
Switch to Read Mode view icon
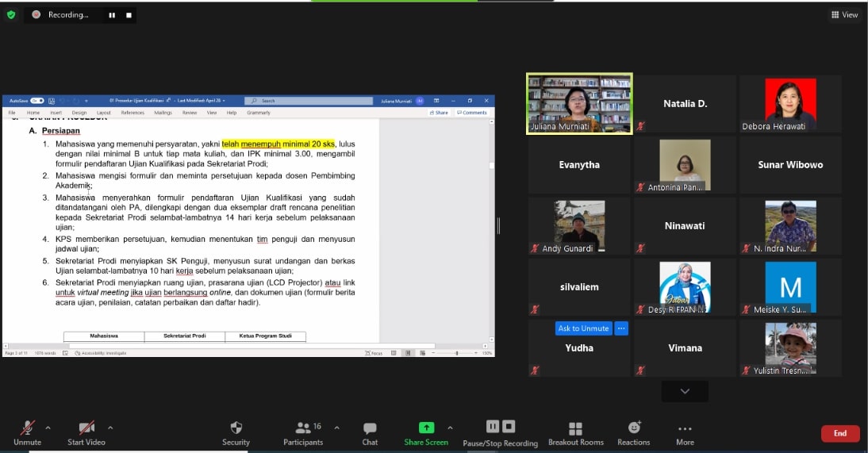tap(394, 353)
